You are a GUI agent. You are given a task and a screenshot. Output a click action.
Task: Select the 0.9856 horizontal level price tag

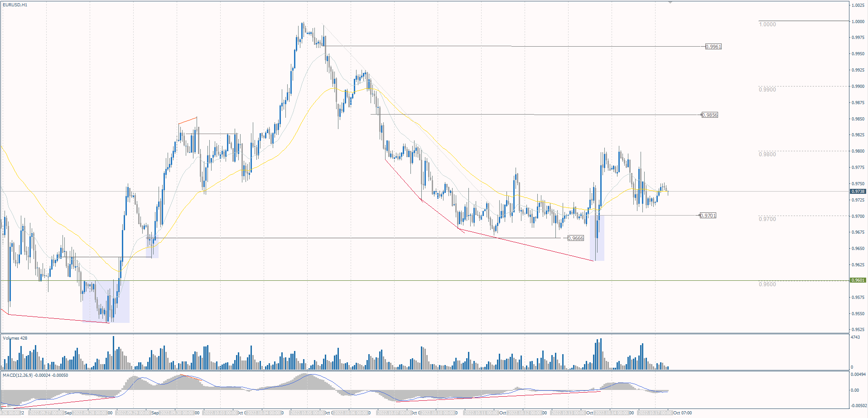(709, 115)
